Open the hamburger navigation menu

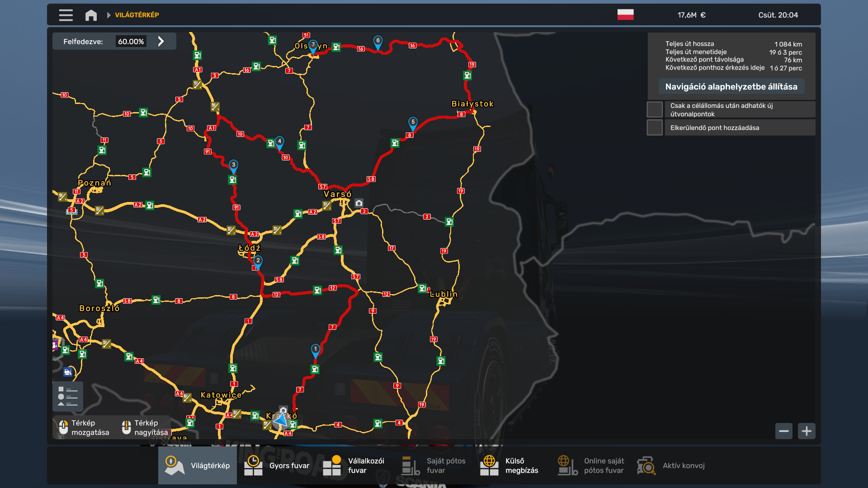click(x=65, y=14)
